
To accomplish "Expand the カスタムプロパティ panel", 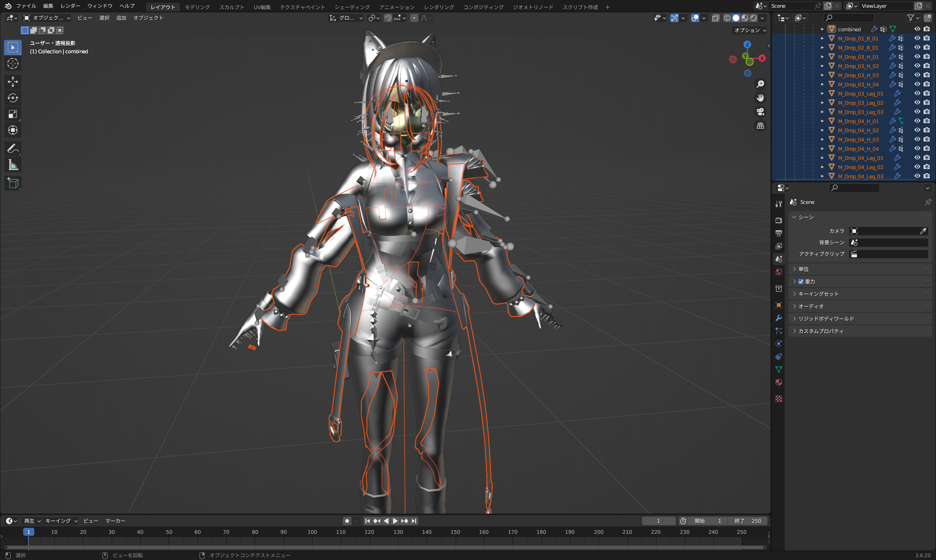I will 860,331.
